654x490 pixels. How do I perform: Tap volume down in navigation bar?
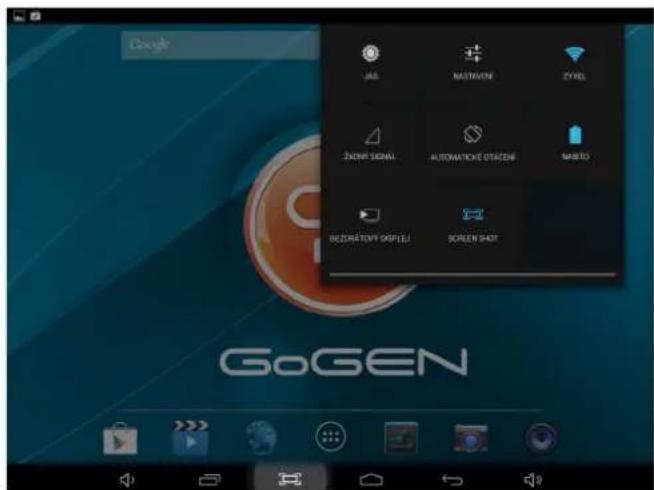point(127,480)
